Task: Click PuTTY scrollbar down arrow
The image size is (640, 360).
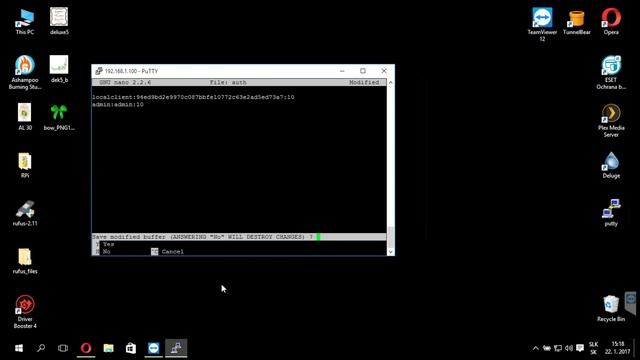Action: tap(391, 252)
